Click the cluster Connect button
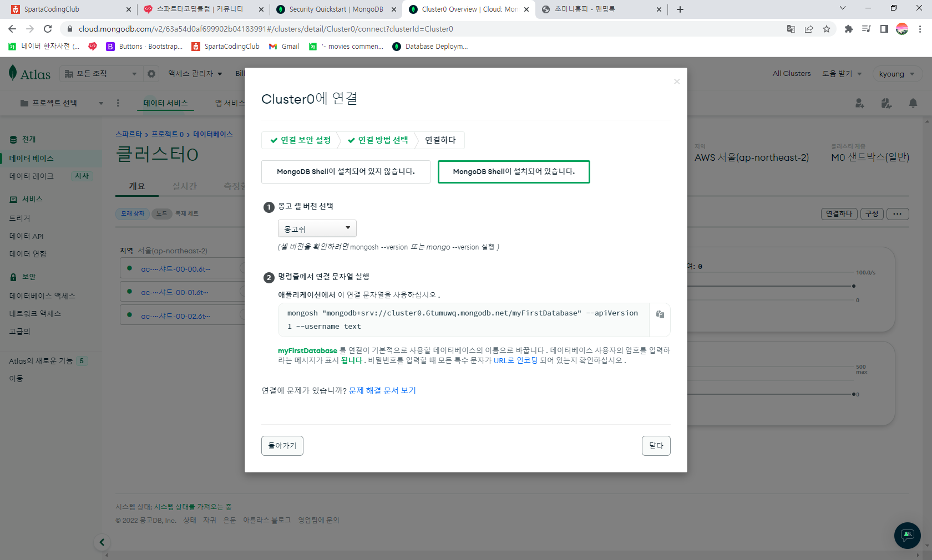Viewport: 932px width, 560px height. tap(839, 214)
